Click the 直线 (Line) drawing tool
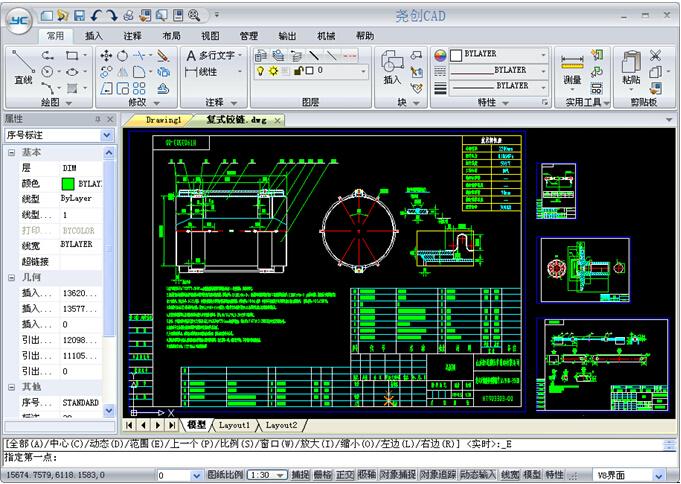The width and height of the screenshot is (681, 484). 23,68
